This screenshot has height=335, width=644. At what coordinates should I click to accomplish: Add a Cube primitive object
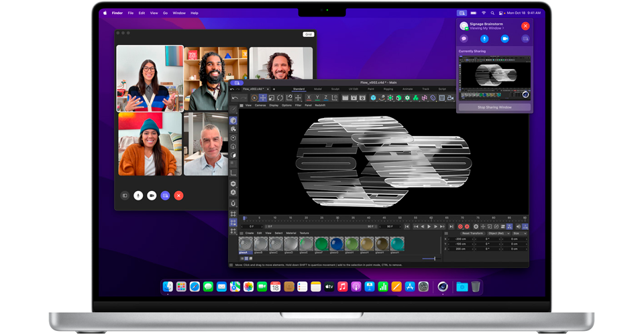[373, 98]
